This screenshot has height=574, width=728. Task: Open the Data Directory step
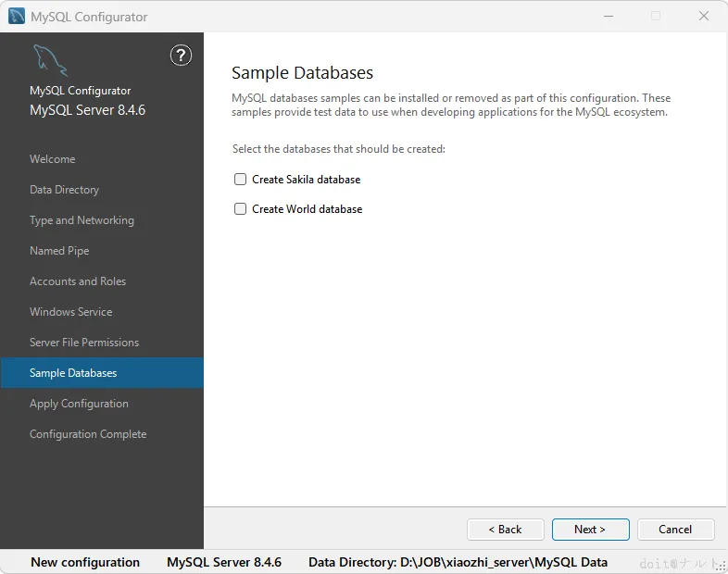pos(64,190)
